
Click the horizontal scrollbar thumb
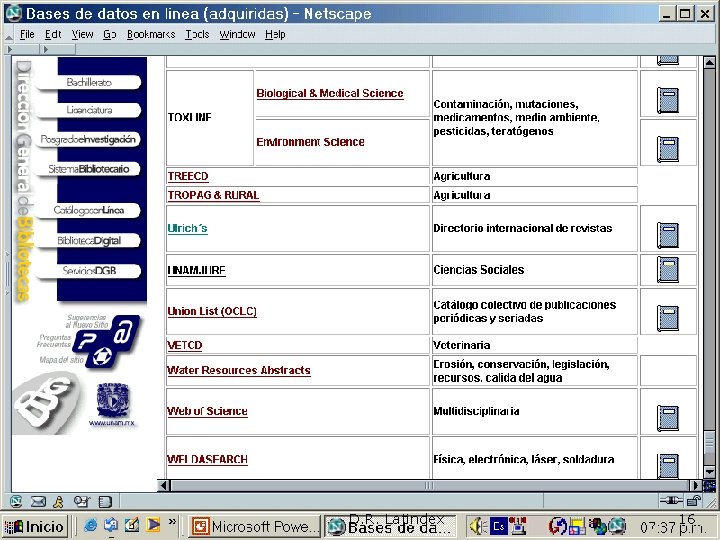tap(429, 485)
